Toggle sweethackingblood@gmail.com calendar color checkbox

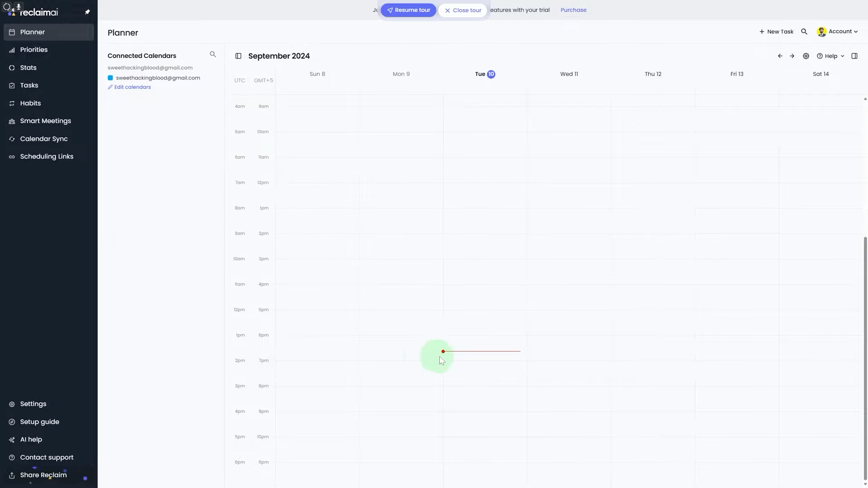(x=110, y=78)
